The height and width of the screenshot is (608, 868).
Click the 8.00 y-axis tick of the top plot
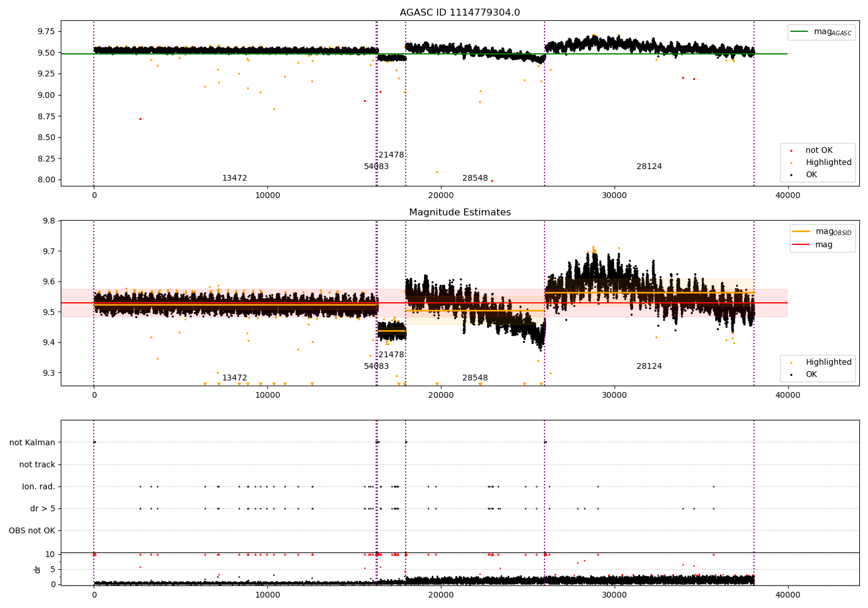pos(46,180)
